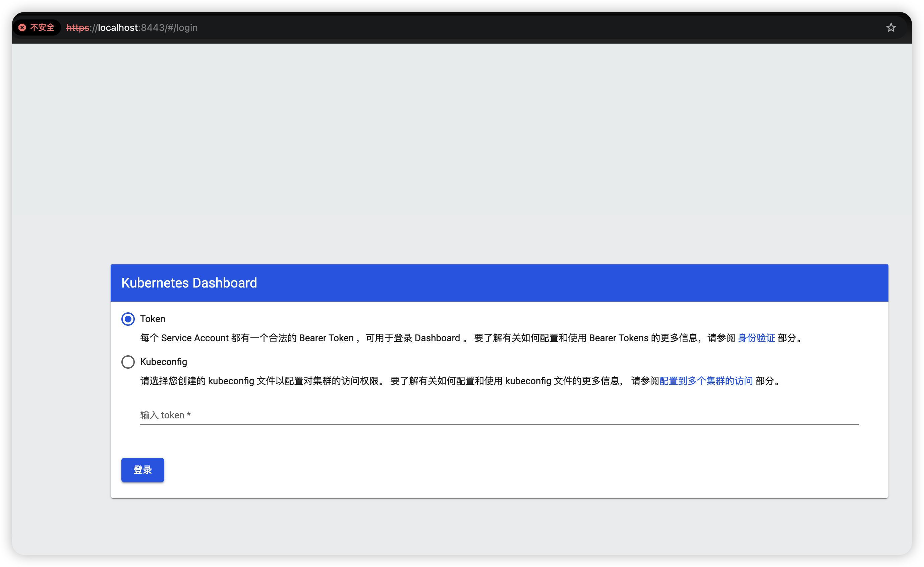Image resolution: width=924 pixels, height=567 pixels.
Task: Focus the 输入 token input field
Action: click(x=499, y=415)
